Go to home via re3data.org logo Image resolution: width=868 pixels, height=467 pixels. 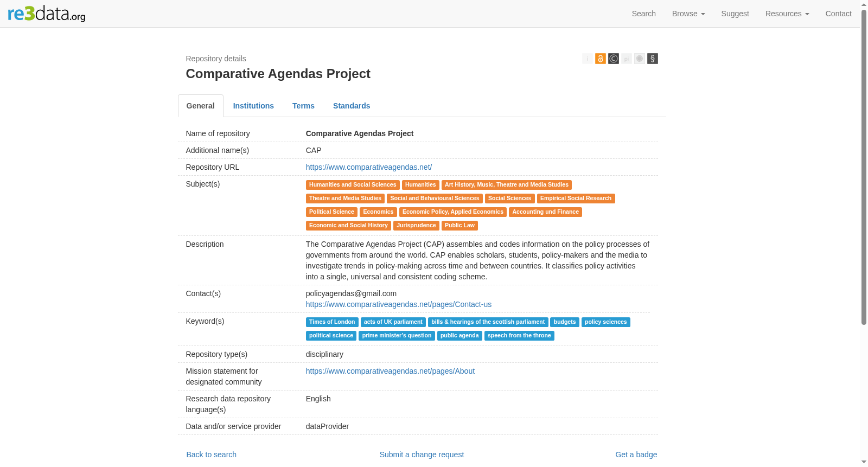[x=47, y=14]
